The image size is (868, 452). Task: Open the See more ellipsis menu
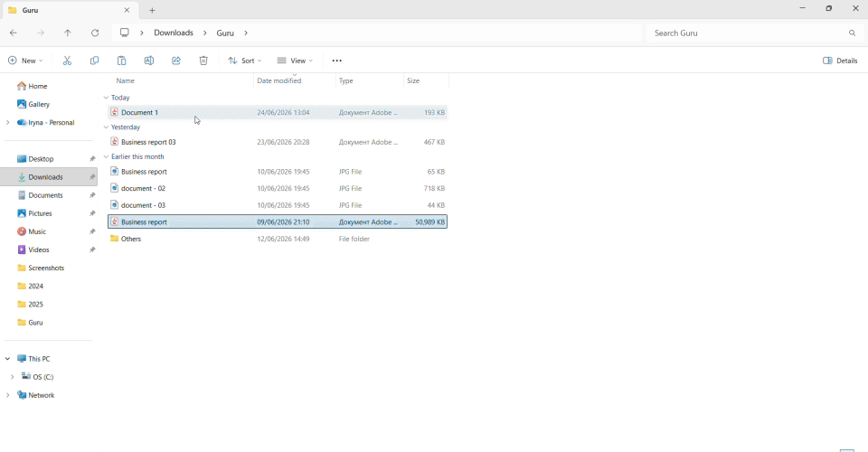[x=336, y=61]
